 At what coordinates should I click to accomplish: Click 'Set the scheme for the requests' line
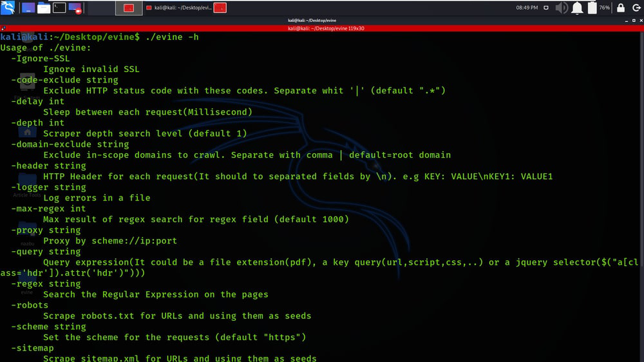(175, 337)
